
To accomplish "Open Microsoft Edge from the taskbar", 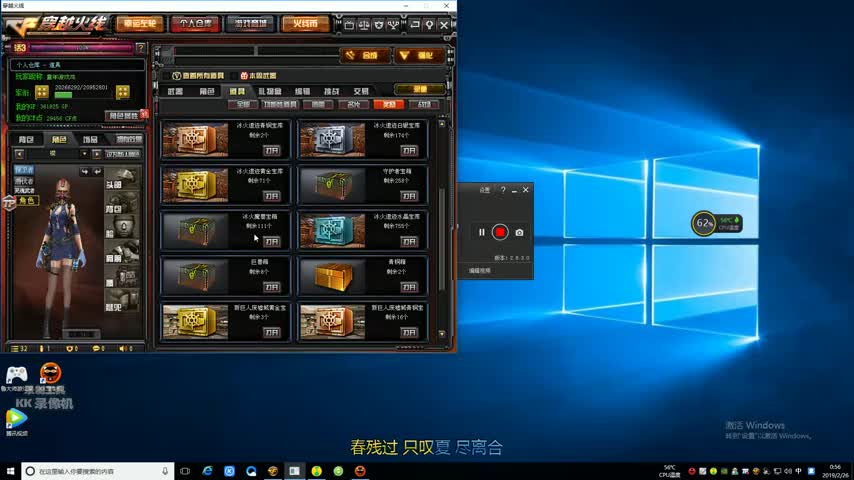I will pyautogui.click(x=207, y=470).
